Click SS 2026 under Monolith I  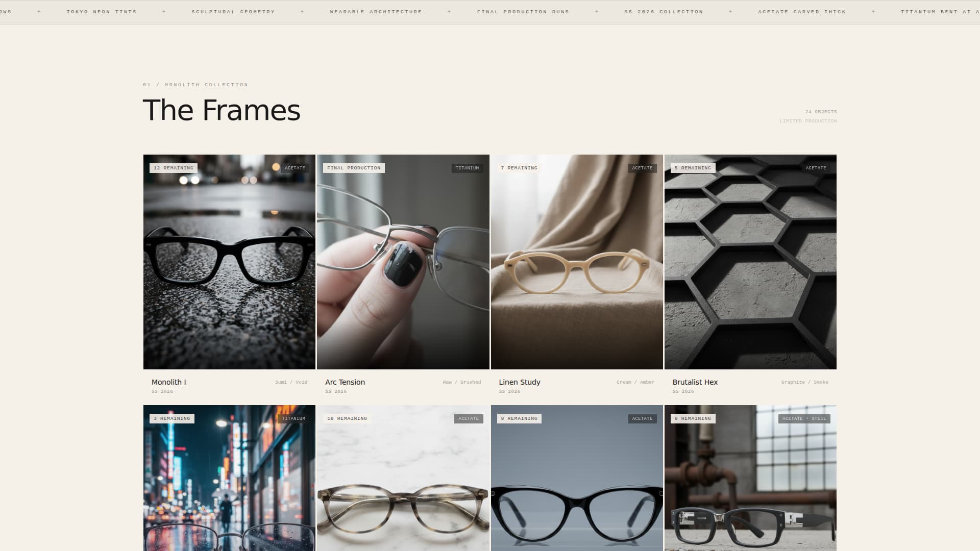coord(162,391)
